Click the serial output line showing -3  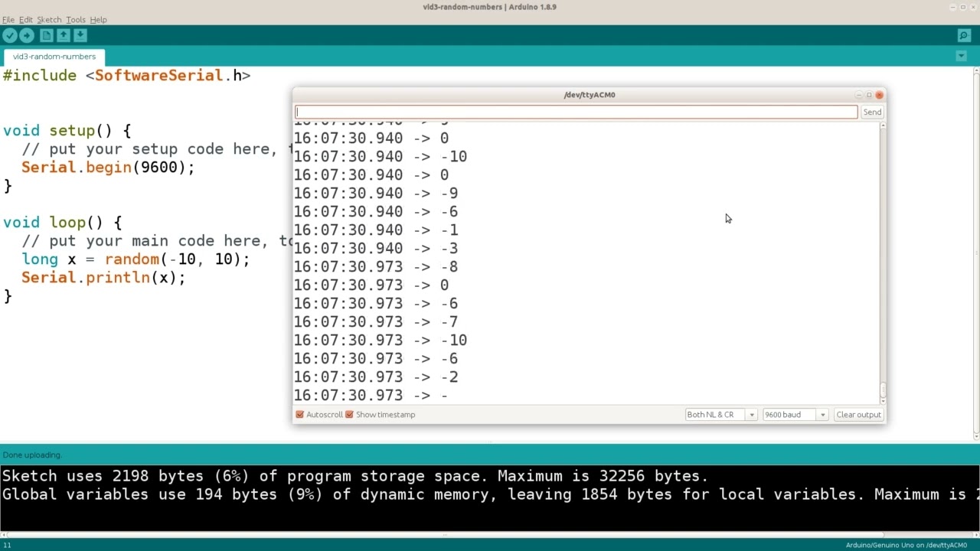(376, 249)
